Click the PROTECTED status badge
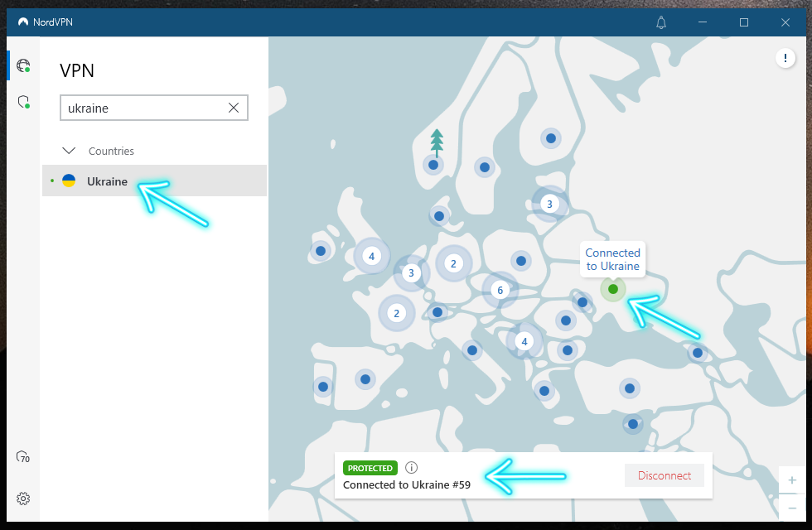The width and height of the screenshot is (812, 530). point(370,468)
